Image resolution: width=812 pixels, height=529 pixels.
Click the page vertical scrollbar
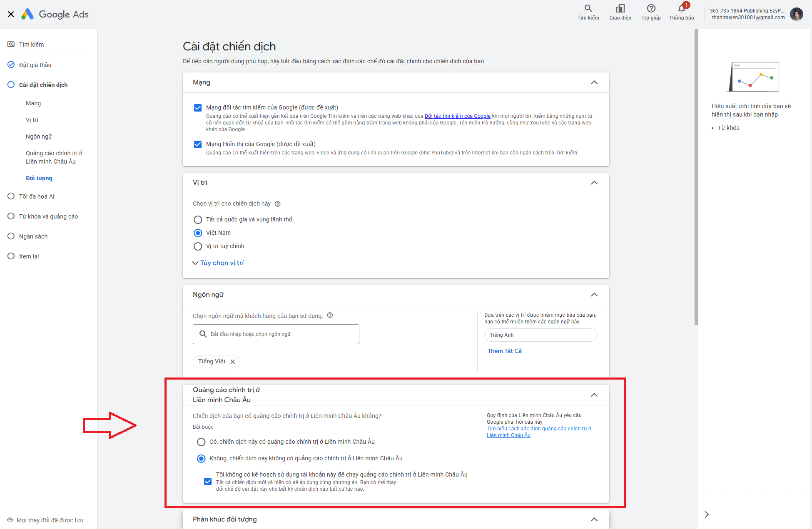[696, 177]
